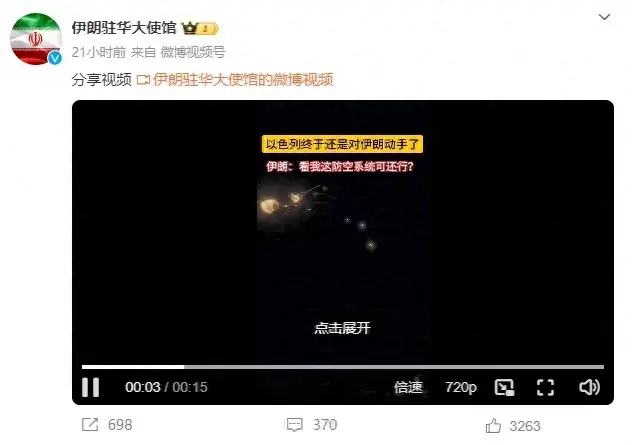This screenshot has height=445, width=632.
Task: Click the 伊朗驻华大使馆 account name
Action: 124,28
